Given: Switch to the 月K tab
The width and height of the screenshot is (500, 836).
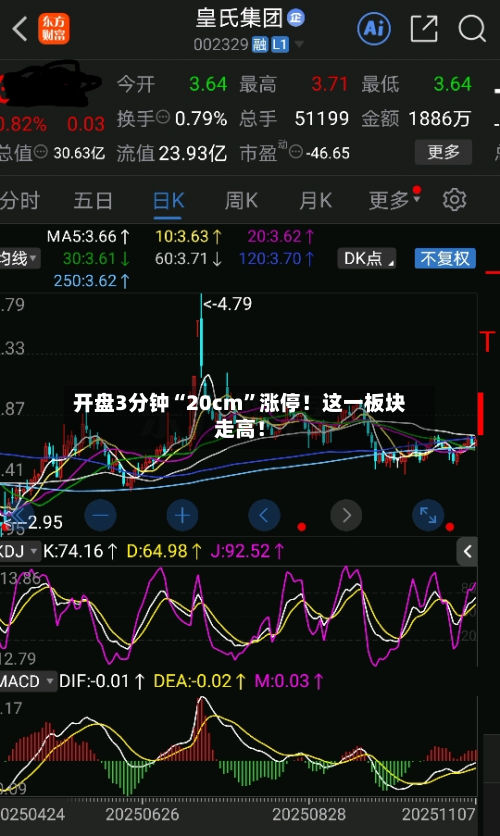Looking at the screenshot, I should pos(315,201).
